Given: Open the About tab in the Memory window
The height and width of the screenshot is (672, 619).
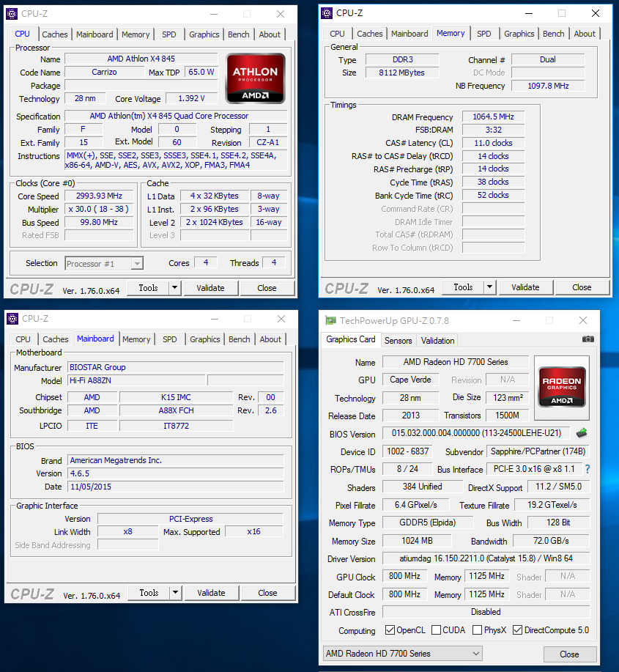Looking at the screenshot, I should [x=585, y=34].
